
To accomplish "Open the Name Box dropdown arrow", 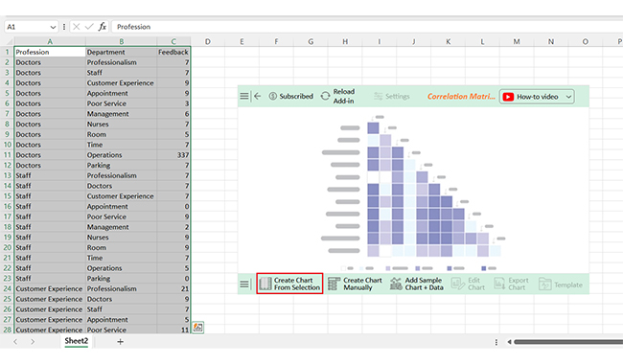I will click(x=53, y=27).
